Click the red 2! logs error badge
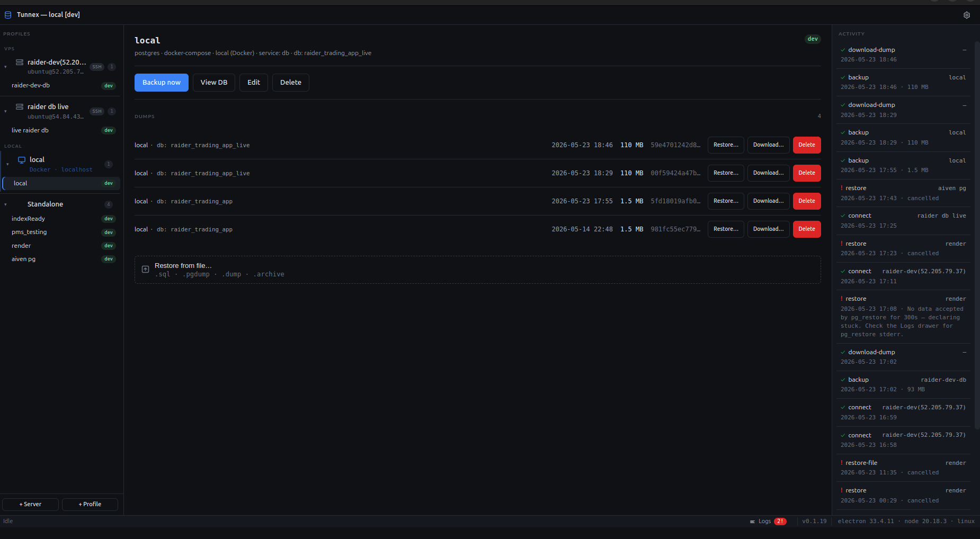 click(780, 522)
